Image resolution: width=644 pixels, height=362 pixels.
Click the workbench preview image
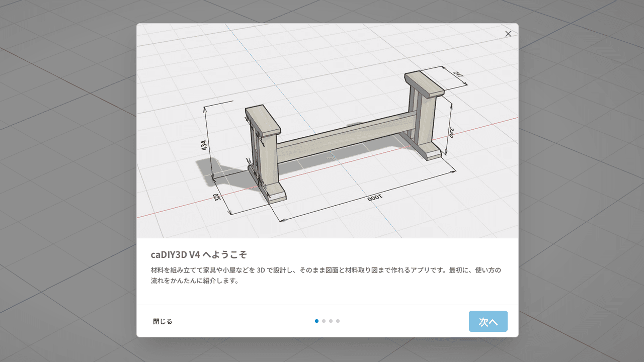pos(328,131)
